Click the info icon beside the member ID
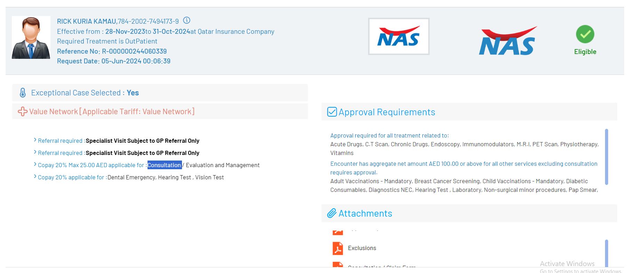The height and width of the screenshot is (273, 644). [187, 21]
